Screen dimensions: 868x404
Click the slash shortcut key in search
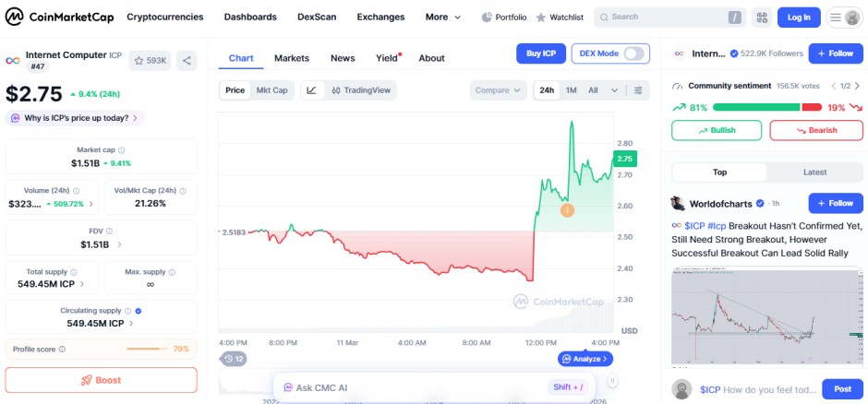[735, 18]
